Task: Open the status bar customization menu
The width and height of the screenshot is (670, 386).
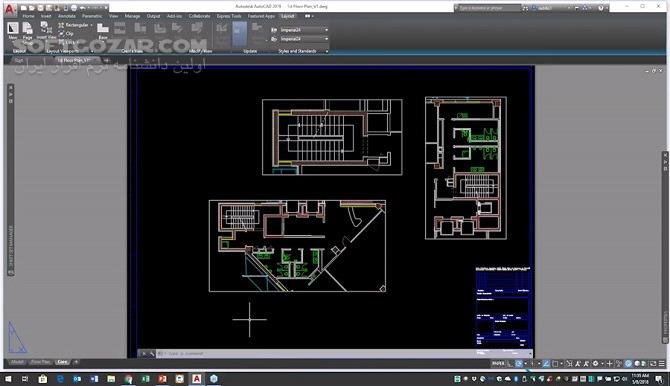Action: click(x=662, y=364)
